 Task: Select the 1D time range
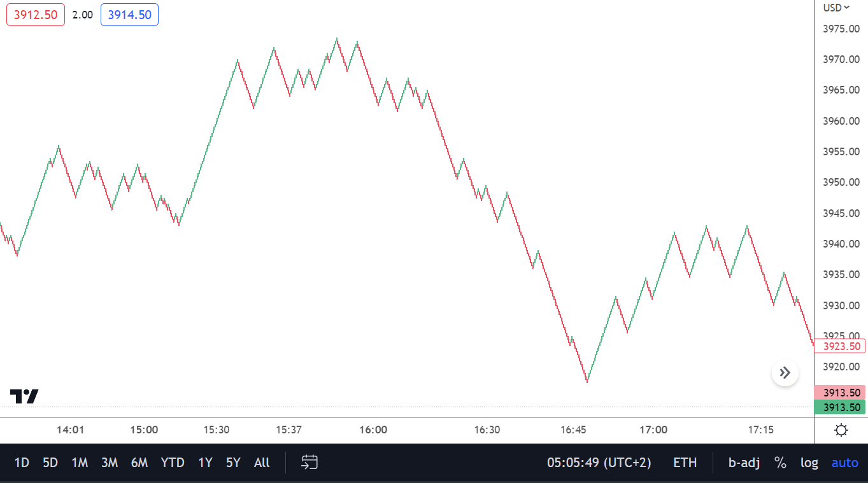22,463
